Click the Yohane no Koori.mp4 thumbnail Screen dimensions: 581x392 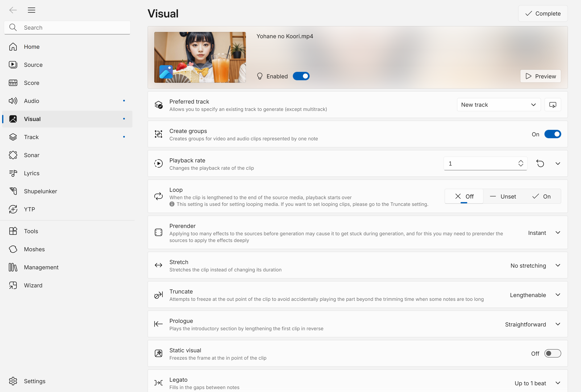click(x=200, y=57)
